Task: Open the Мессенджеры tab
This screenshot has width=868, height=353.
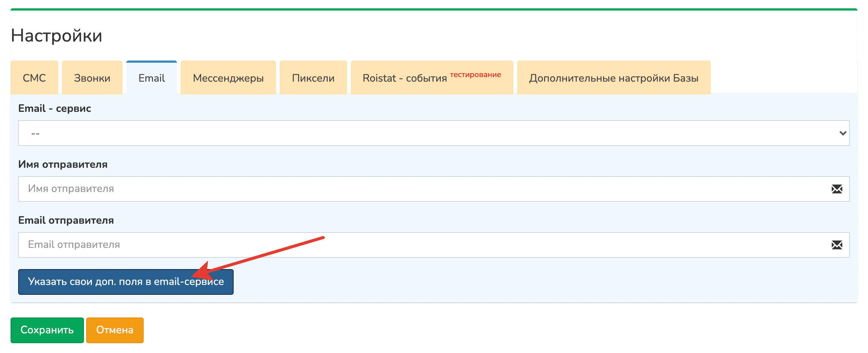Action: tap(228, 77)
